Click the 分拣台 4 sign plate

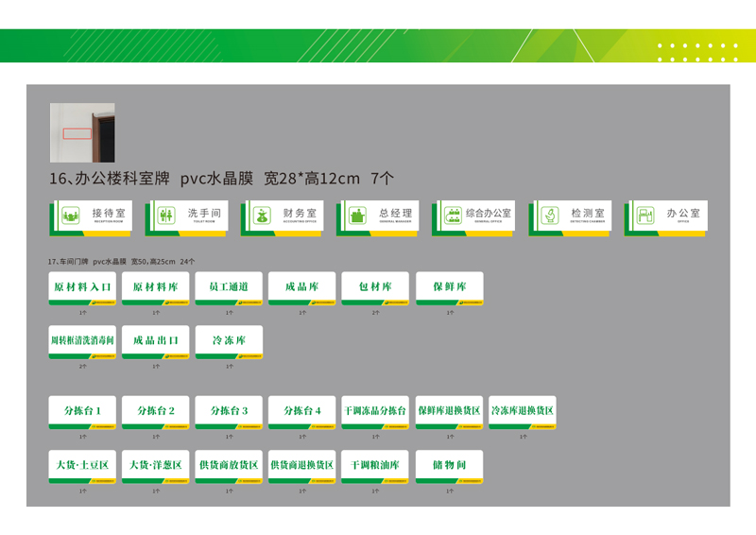(302, 412)
